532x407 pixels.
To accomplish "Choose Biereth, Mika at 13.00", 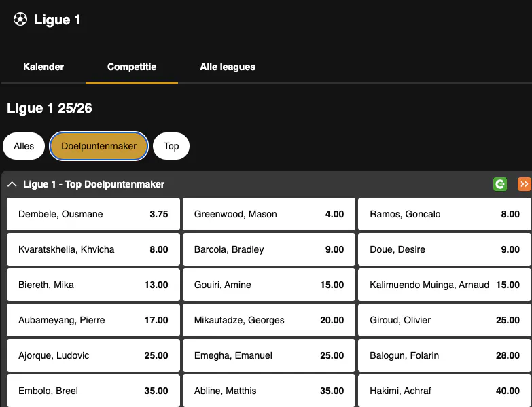I will tap(93, 285).
